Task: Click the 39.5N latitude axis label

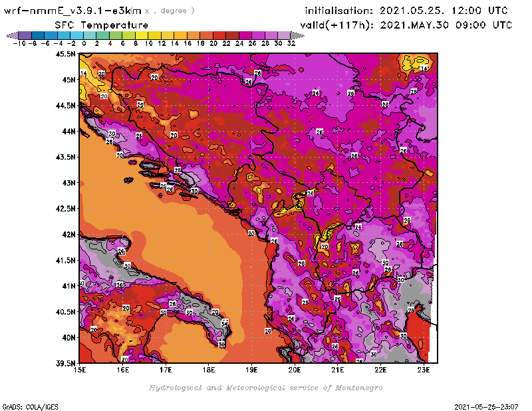Action: [x=65, y=363]
